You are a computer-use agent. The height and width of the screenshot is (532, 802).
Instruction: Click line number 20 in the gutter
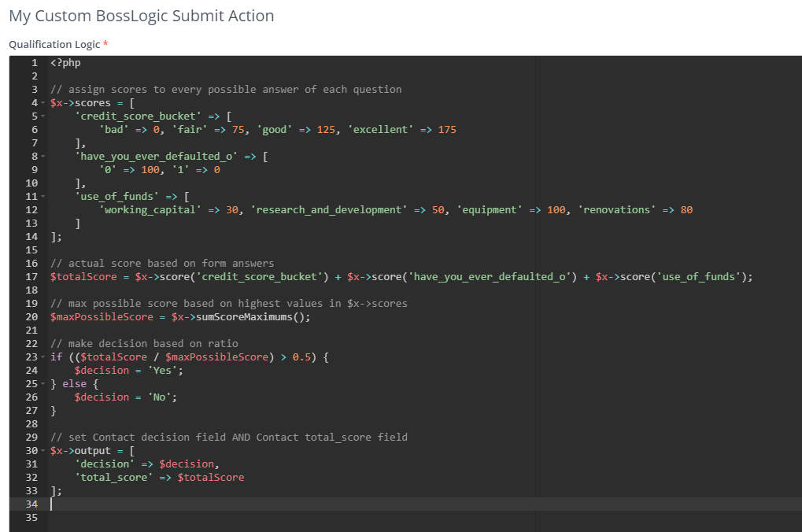[x=31, y=317]
